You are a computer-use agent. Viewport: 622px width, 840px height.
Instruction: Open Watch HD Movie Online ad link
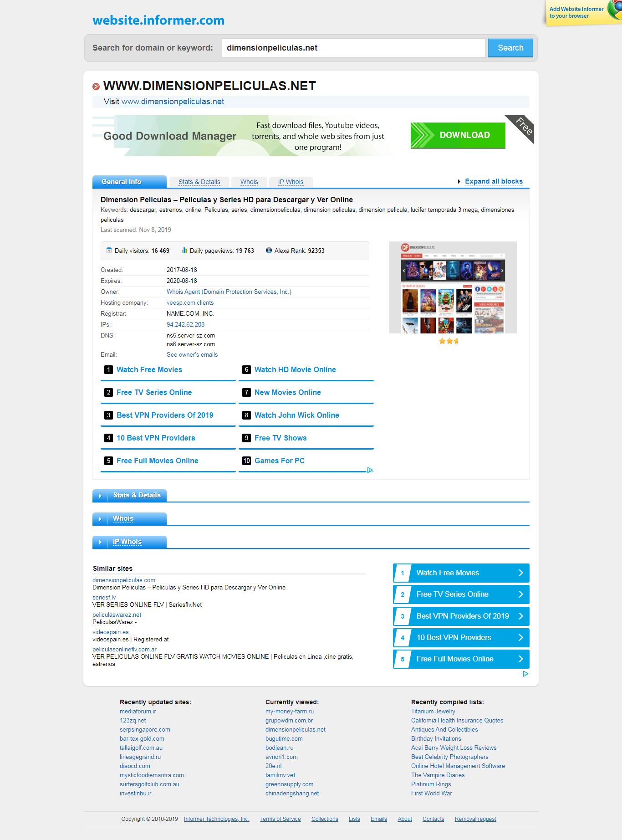pyautogui.click(x=295, y=369)
